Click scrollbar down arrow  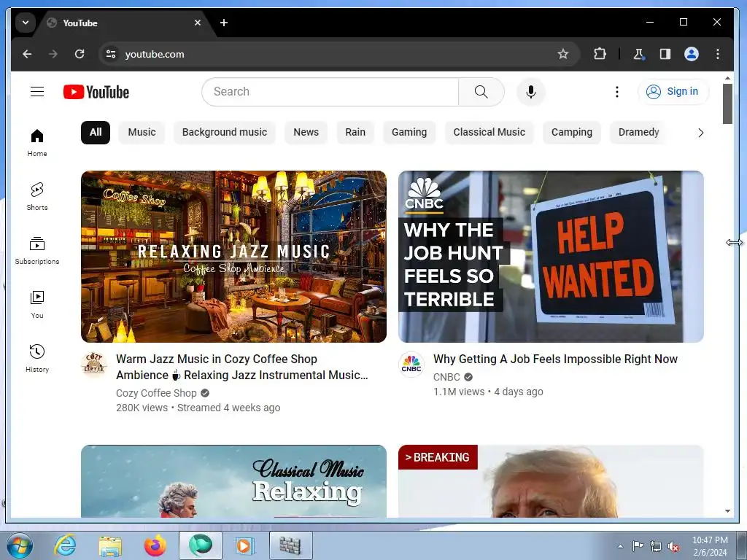pos(727,511)
